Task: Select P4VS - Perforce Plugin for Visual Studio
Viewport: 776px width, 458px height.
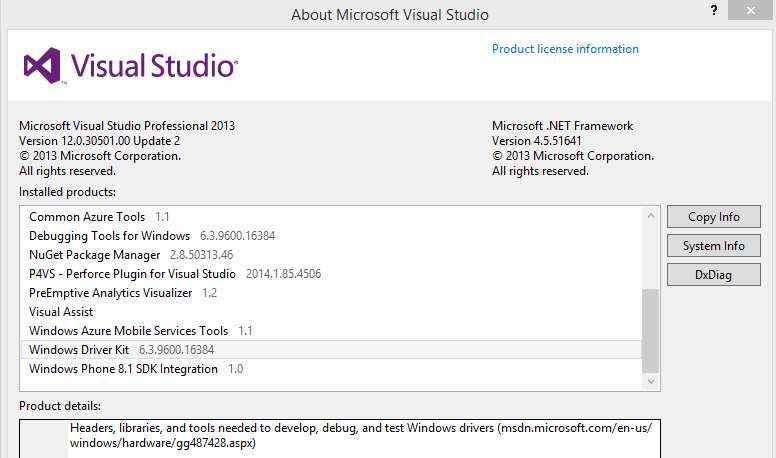Action: coord(331,274)
